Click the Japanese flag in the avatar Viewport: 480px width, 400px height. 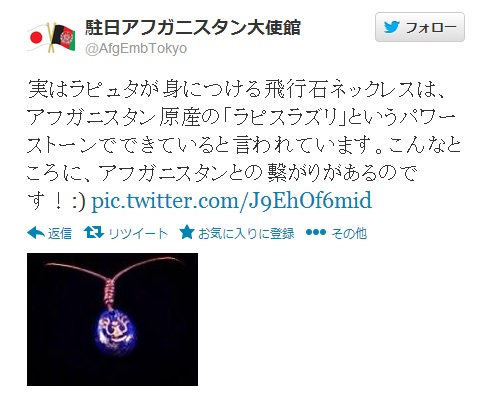36,38
